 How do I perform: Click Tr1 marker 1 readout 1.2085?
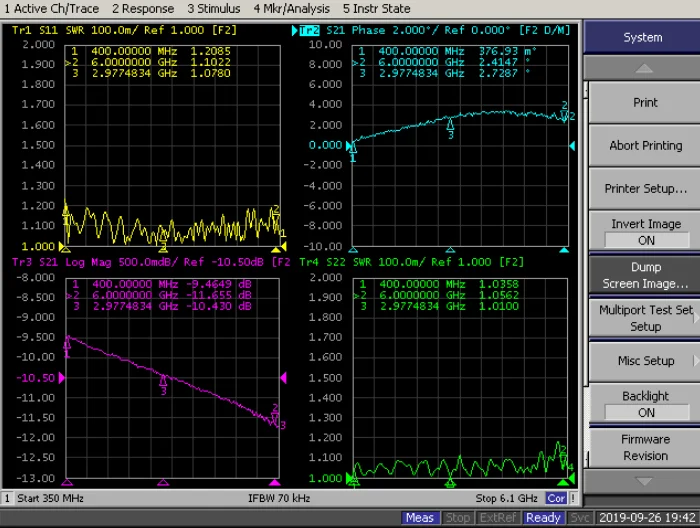(x=210, y=51)
